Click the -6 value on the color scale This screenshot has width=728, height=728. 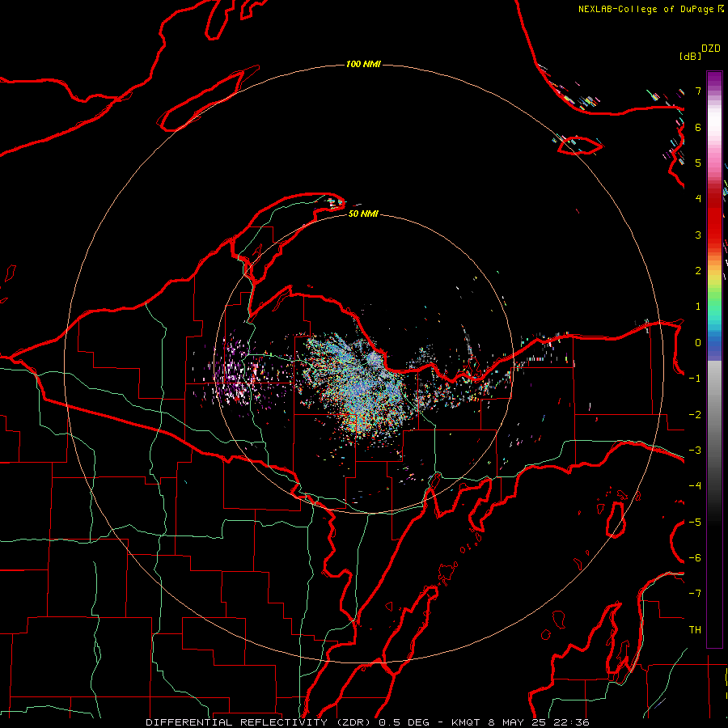[x=695, y=558]
